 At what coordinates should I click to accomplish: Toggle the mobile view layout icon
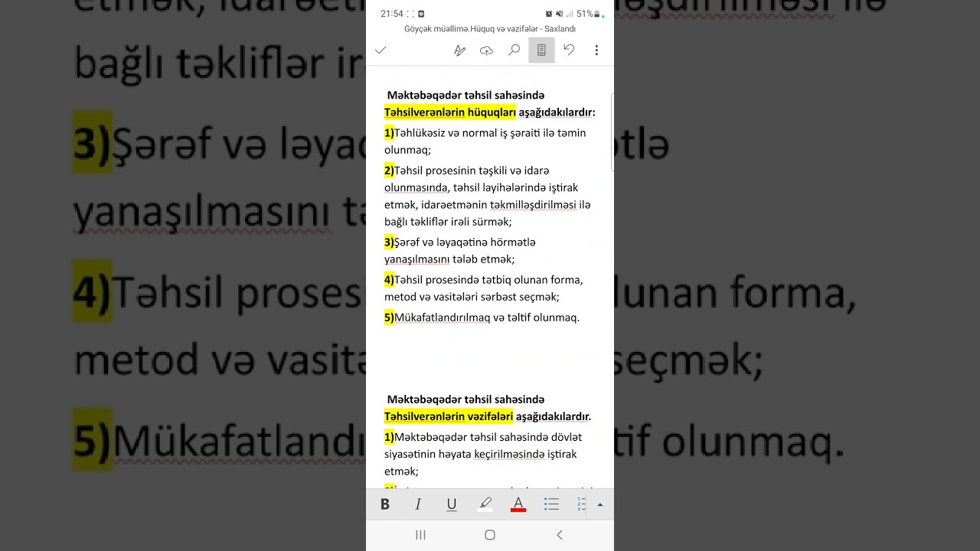541,51
